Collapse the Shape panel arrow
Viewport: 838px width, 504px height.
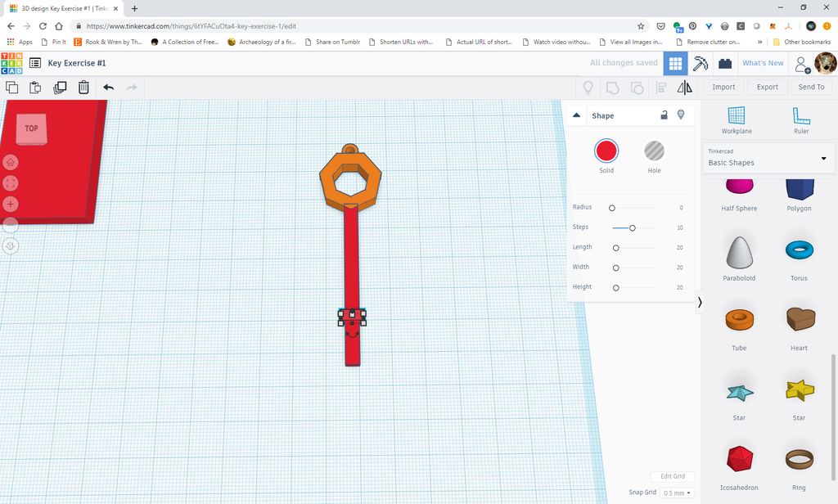pos(577,115)
